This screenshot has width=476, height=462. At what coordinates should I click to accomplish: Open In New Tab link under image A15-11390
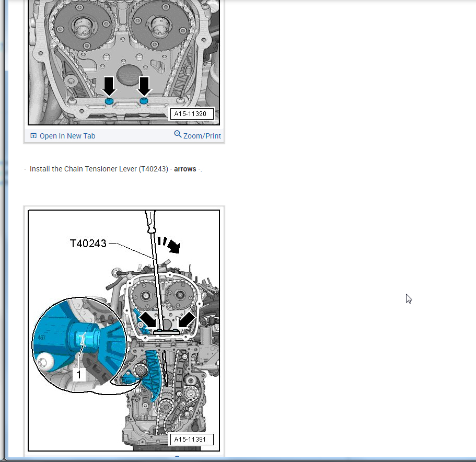point(67,136)
